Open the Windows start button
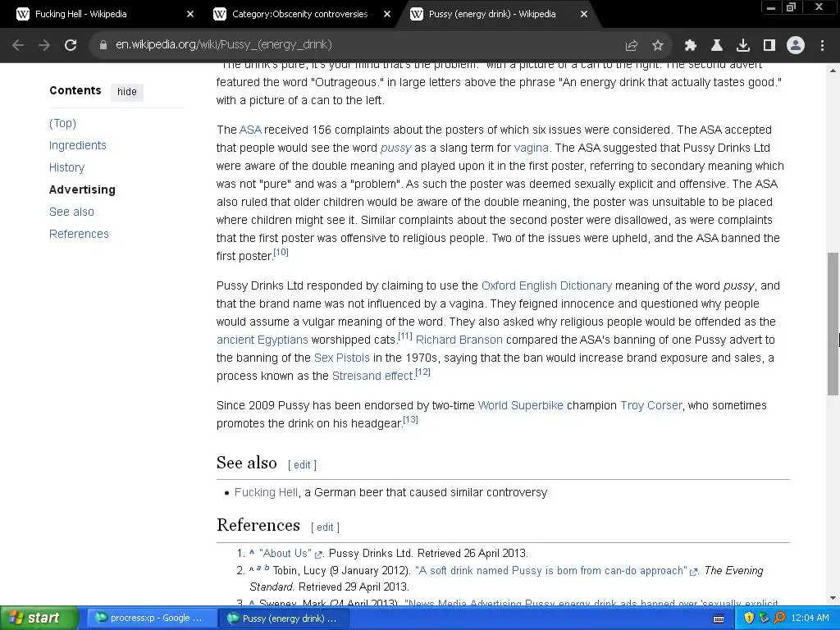This screenshot has height=630, width=840. (39, 619)
